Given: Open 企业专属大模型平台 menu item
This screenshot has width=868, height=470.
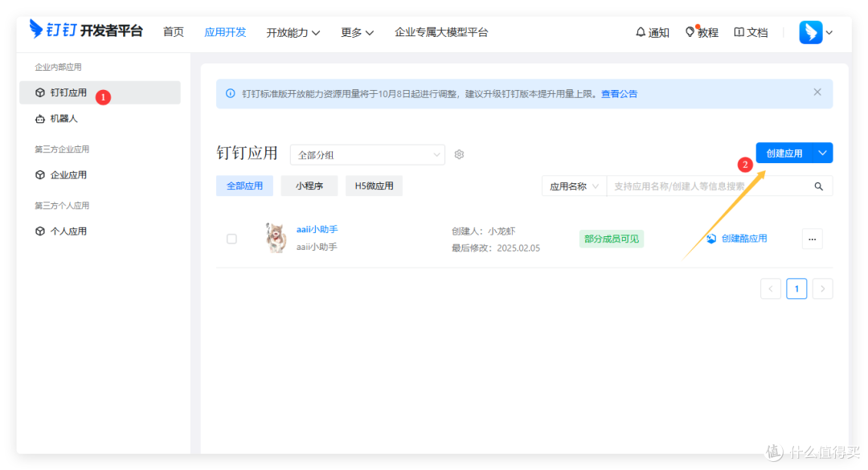Looking at the screenshot, I should pos(441,32).
